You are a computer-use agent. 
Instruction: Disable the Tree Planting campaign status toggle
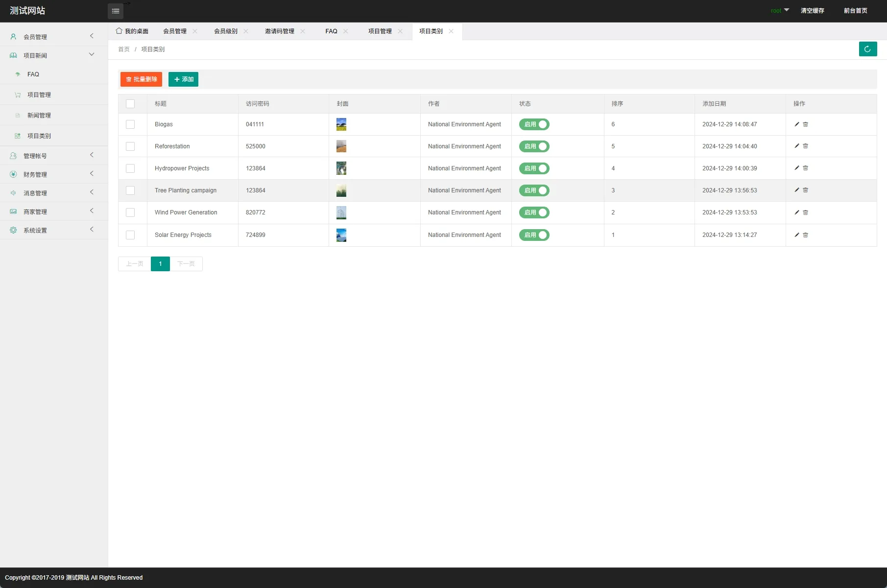(x=534, y=190)
